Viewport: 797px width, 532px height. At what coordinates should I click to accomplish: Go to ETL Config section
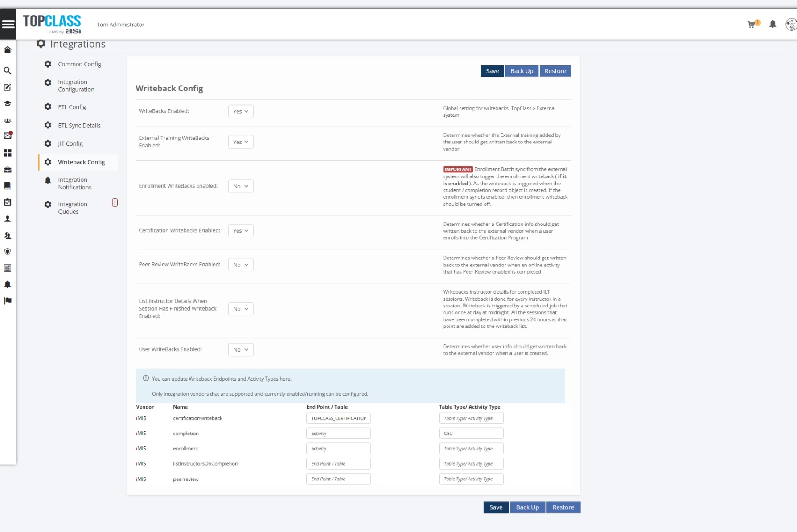(x=72, y=107)
